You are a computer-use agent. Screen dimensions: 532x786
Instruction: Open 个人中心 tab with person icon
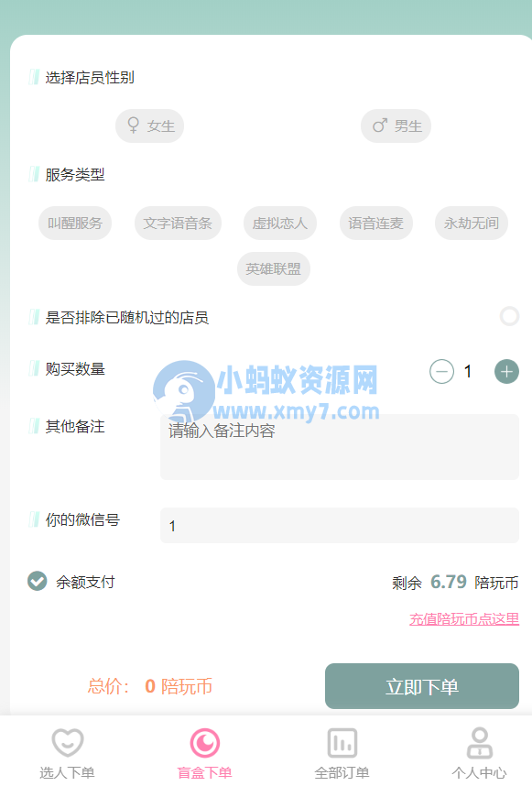pos(480,753)
